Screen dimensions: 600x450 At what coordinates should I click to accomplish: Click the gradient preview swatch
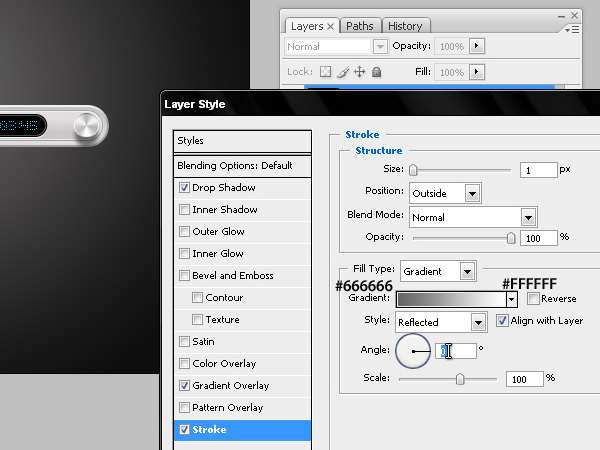[x=451, y=299]
